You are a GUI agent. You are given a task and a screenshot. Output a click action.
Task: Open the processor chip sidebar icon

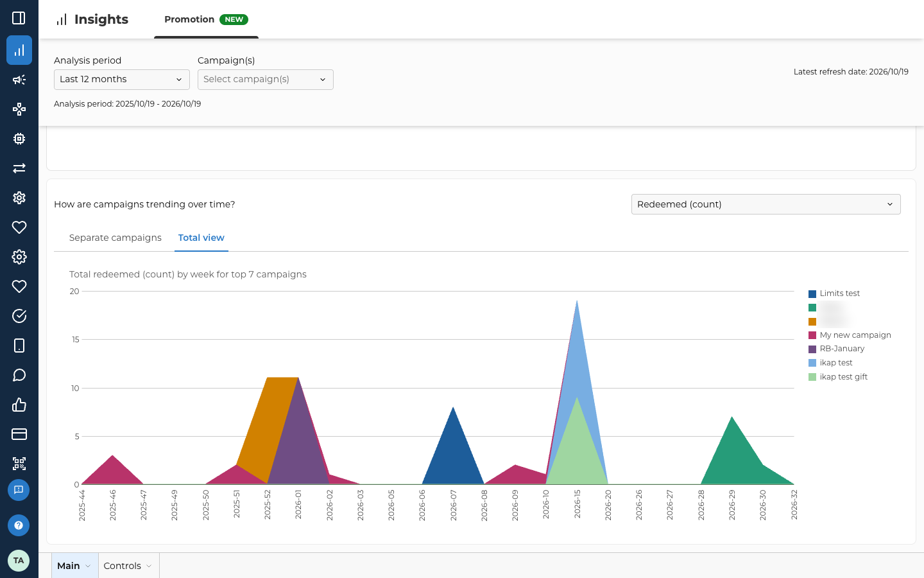tap(19, 139)
